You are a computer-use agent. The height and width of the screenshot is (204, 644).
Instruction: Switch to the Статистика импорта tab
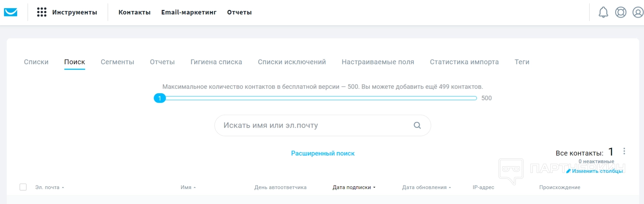pos(464,62)
